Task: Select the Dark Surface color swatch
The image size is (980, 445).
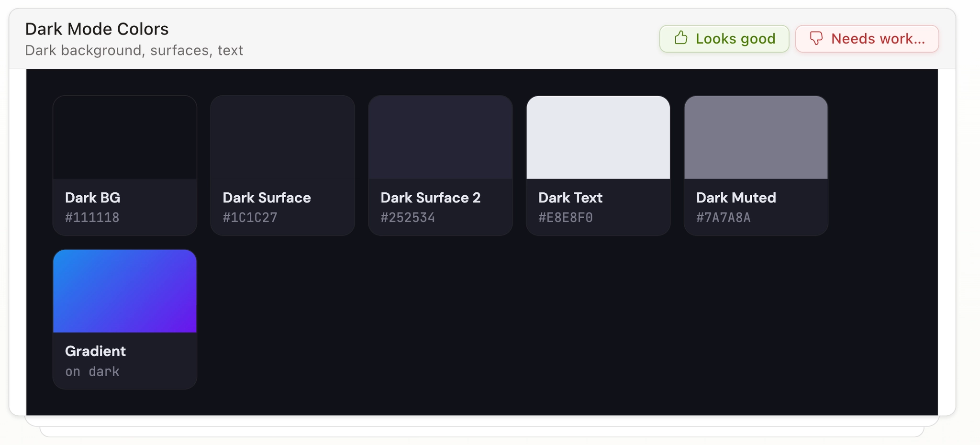Action: pos(283,137)
